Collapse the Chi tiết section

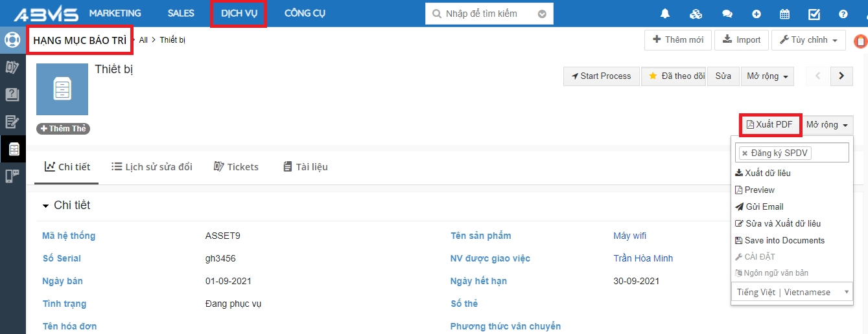point(46,206)
